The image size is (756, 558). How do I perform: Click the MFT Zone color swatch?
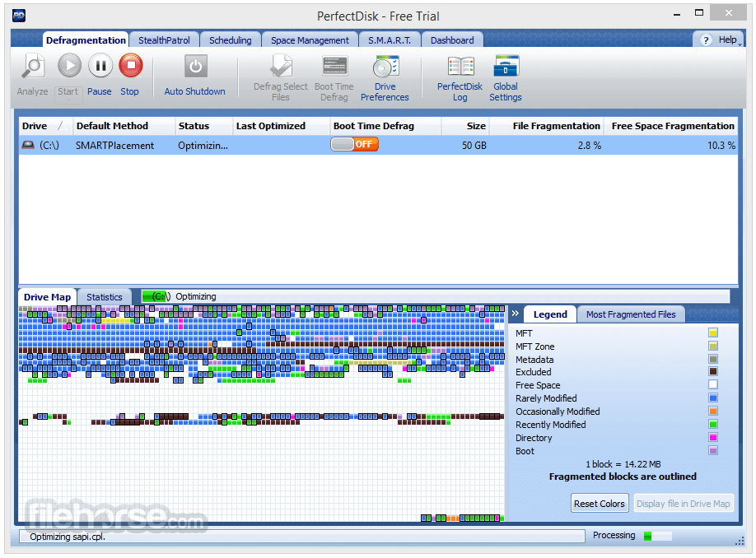point(713,346)
